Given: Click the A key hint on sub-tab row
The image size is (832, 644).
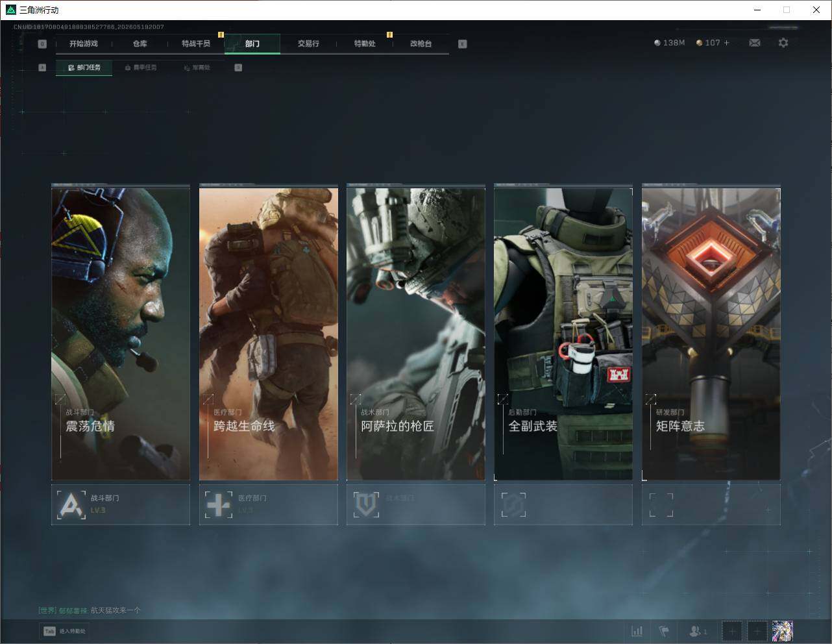Looking at the screenshot, I should pos(42,68).
